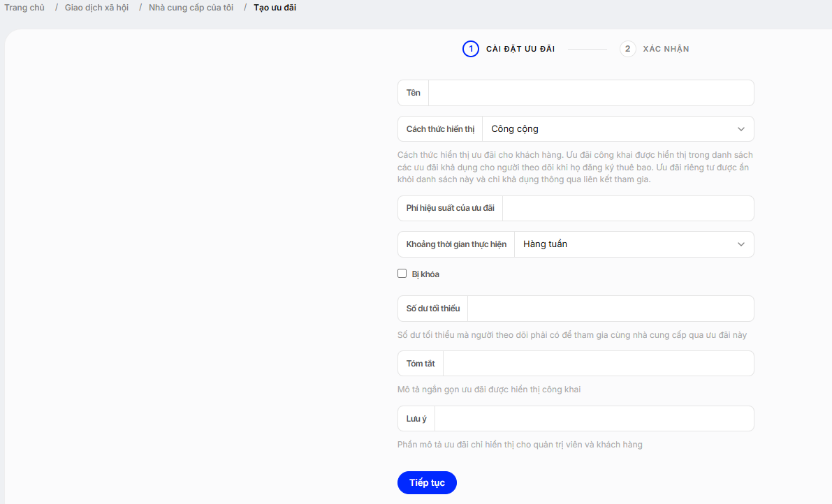Focus the Tóm tắt input field

(598, 364)
